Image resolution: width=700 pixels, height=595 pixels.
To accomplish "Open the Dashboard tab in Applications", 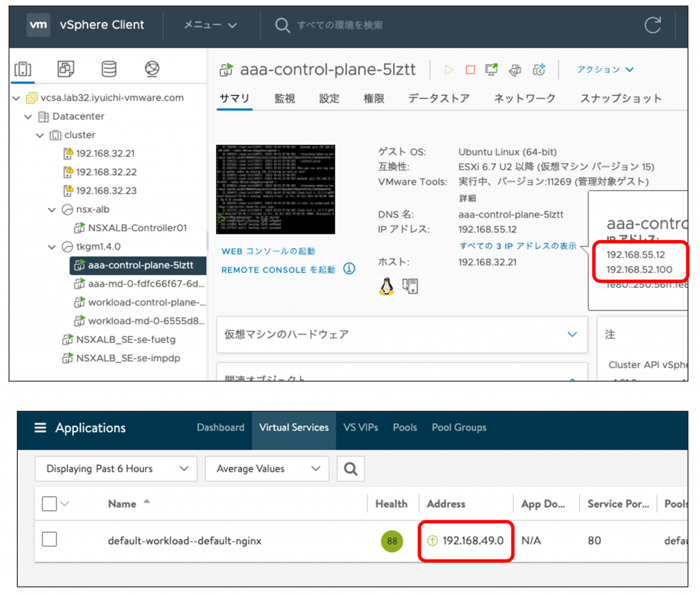I will pos(221,428).
